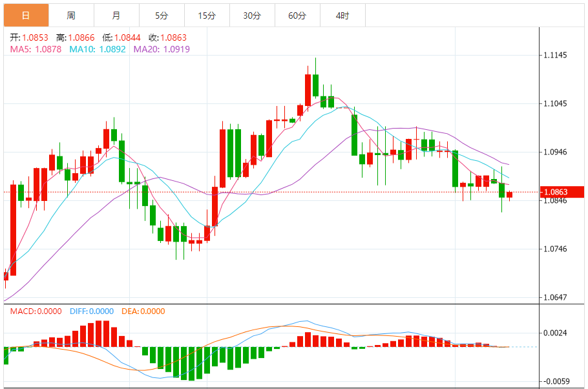Click the closing price 收:1.0863
The image size is (588, 389).
[167, 37]
